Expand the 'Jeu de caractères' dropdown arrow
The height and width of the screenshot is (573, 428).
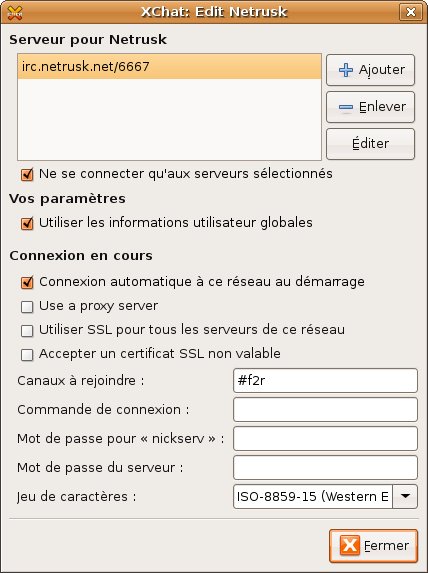(405, 496)
